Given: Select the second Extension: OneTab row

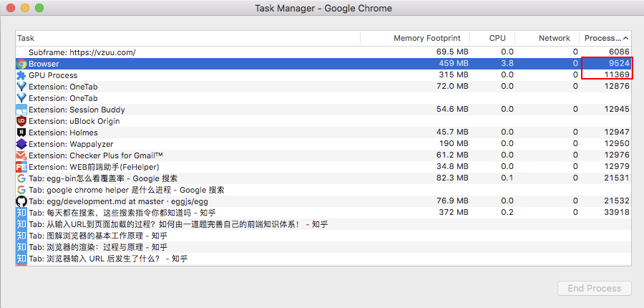Looking at the screenshot, I should click(x=323, y=98).
